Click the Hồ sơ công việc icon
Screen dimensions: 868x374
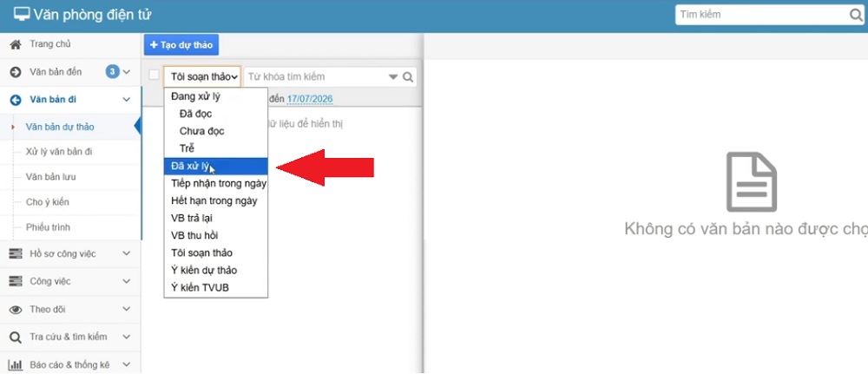[16, 254]
